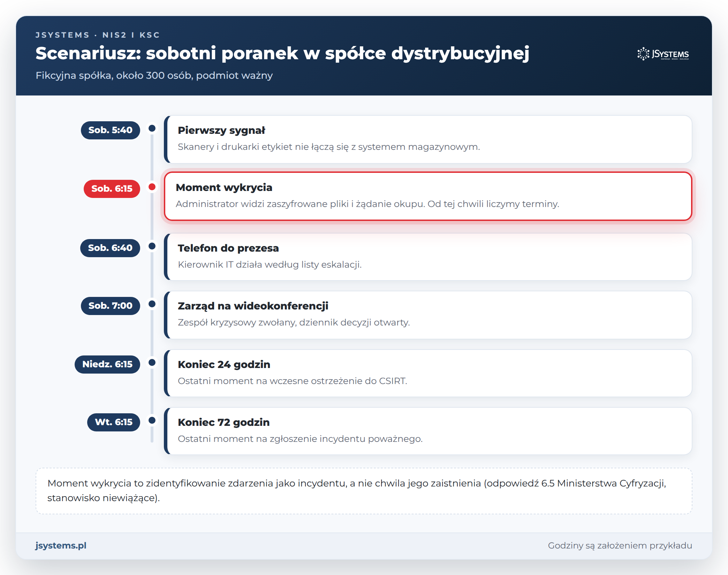The image size is (728, 575).
Task: Click the timeline dot beside Zarząd na wideokonferencji
Action: pos(152,304)
